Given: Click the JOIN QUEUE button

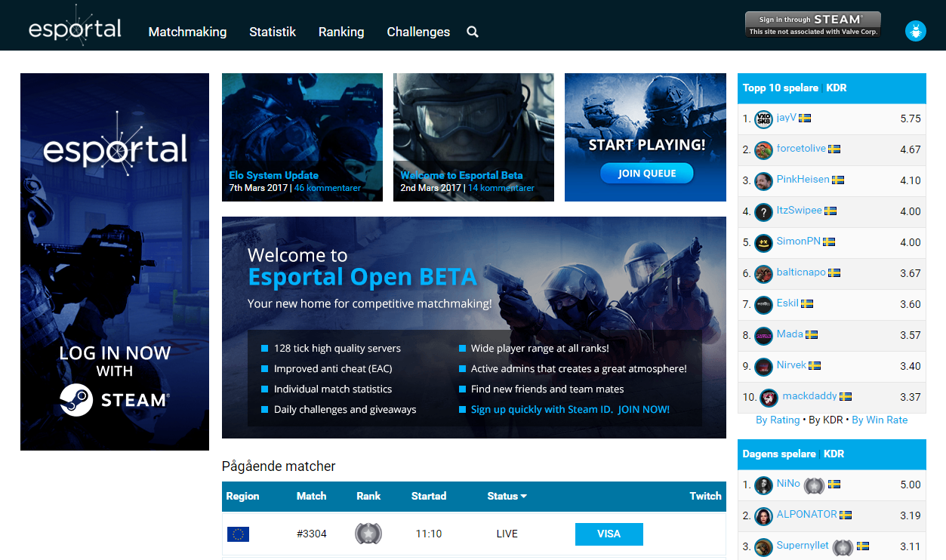Looking at the screenshot, I should pyautogui.click(x=647, y=174).
